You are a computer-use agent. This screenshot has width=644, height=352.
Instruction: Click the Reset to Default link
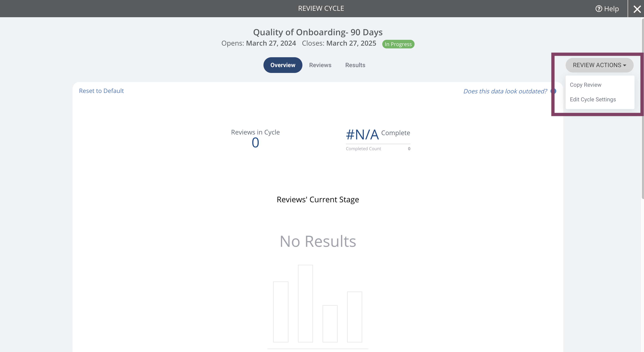coord(101,91)
